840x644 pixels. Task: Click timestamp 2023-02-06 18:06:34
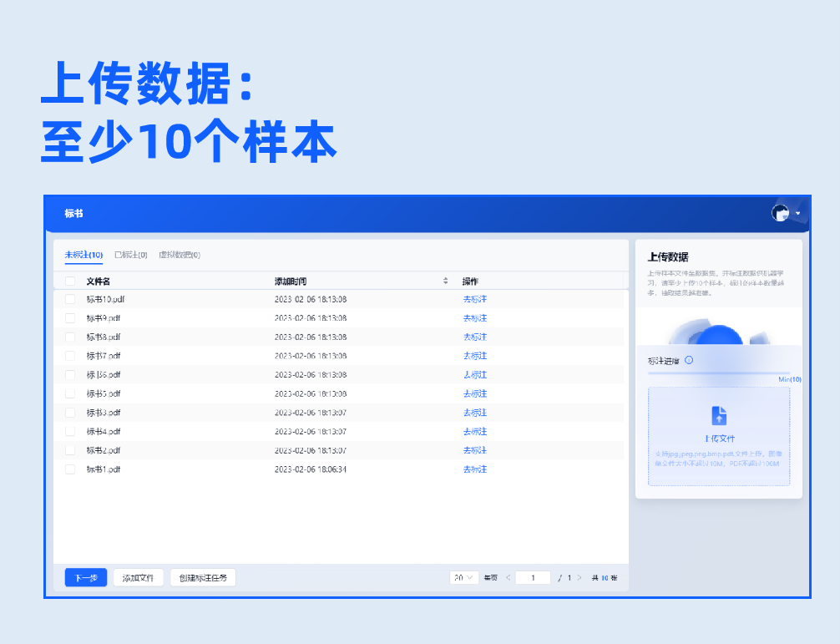[x=311, y=469]
